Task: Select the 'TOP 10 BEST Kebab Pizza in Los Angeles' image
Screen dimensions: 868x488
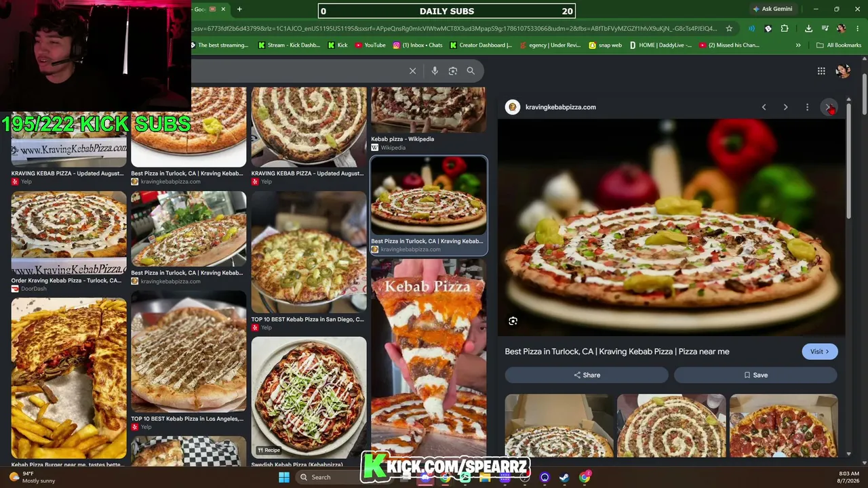Action: (x=189, y=352)
